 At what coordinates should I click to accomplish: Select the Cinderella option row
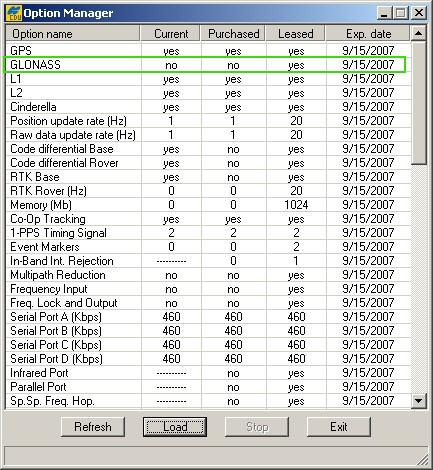click(208, 107)
